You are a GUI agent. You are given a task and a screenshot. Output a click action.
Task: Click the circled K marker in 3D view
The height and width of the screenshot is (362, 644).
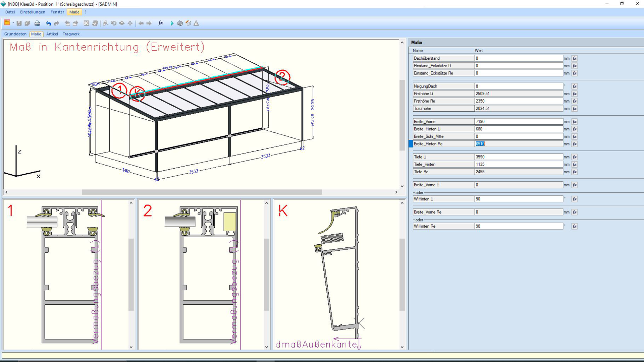[x=137, y=94]
